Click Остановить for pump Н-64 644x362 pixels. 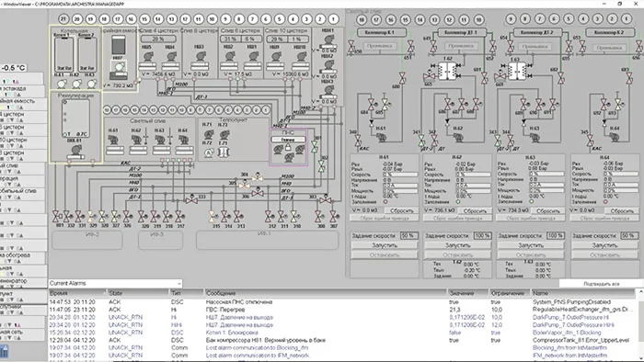coord(604,255)
